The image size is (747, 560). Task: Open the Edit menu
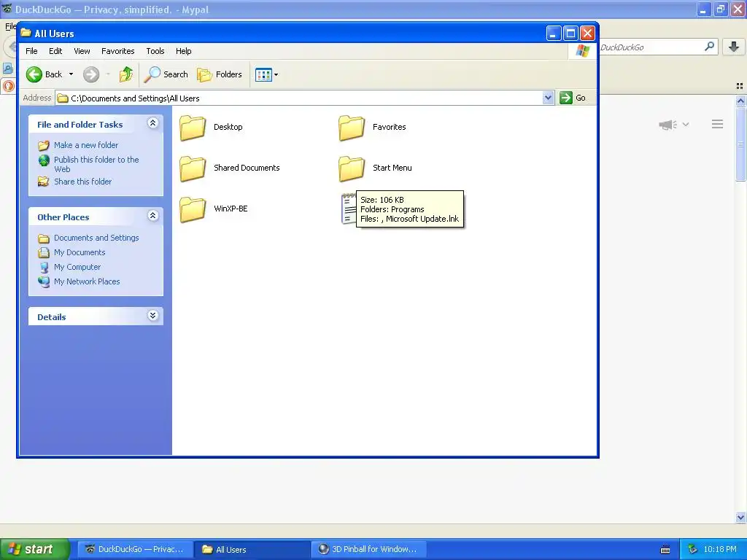[55, 51]
